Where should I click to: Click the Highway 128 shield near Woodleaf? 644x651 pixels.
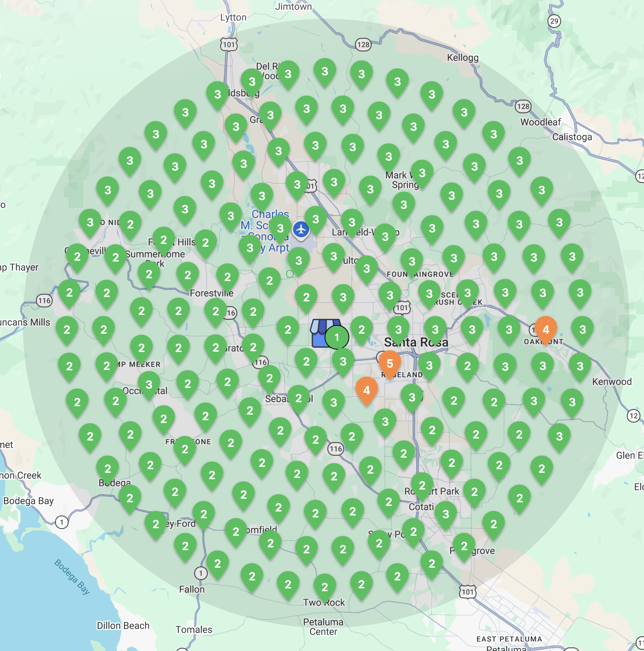(523, 107)
